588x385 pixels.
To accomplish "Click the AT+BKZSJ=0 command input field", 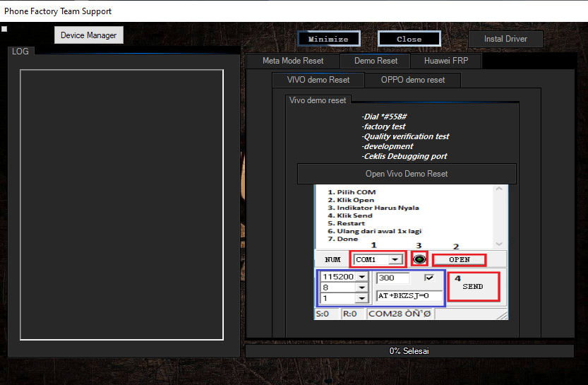I will pyautogui.click(x=409, y=296).
